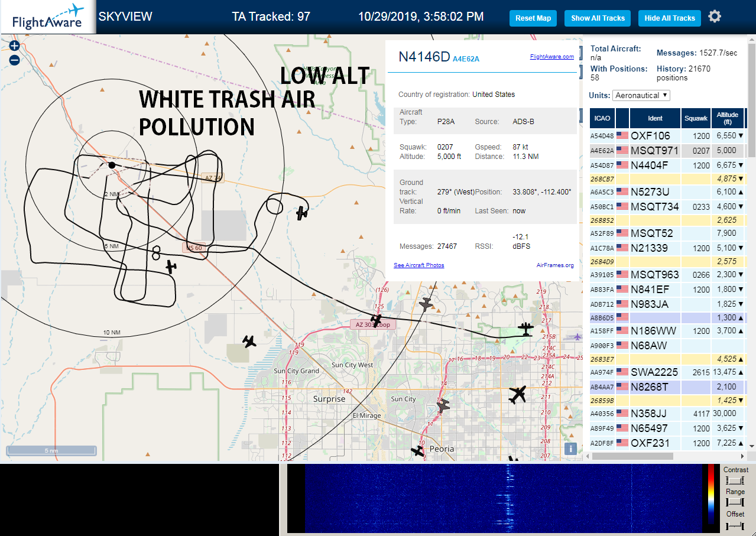Image resolution: width=756 pixels, height=536 pixels.
Task: Click the US flag in the N4404F row
Action: [x=622, y=165]
